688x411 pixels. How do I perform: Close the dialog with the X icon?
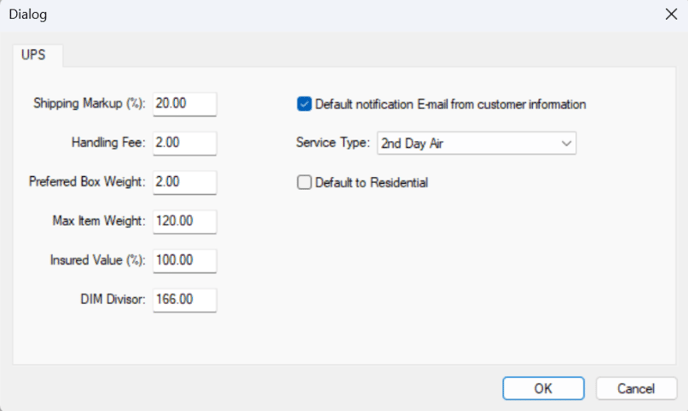click(671, 14)
